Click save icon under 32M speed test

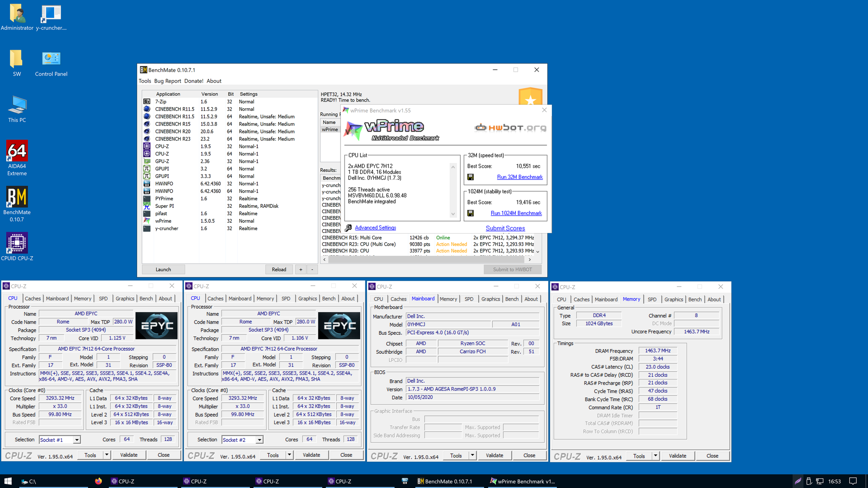pos(471,177)
